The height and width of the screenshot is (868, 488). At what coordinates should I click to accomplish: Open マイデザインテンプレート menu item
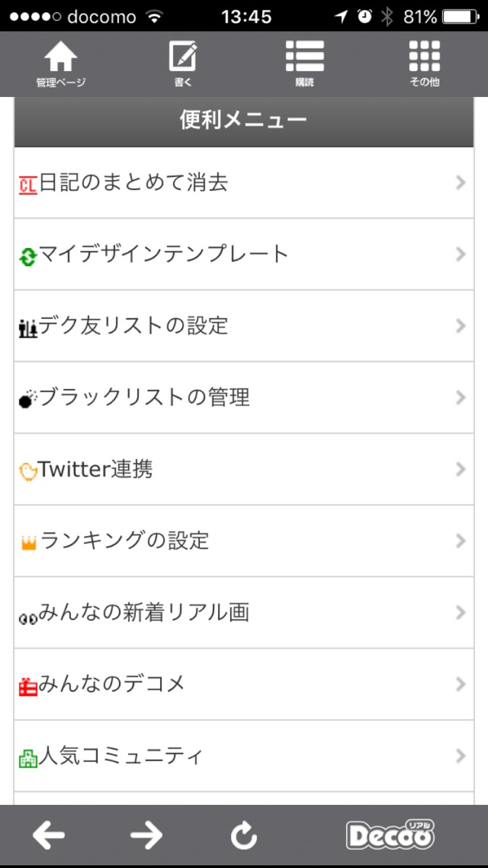point(164,254)
